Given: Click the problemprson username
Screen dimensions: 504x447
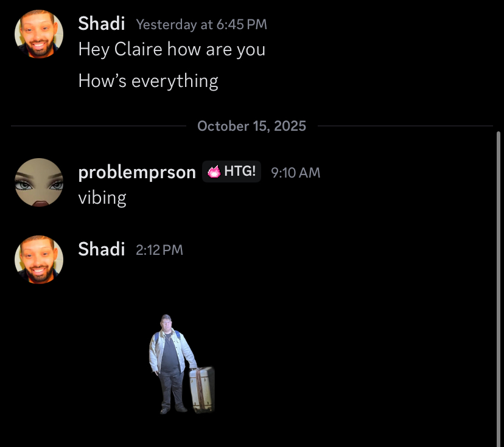Looking at the screenshot, I should pos(137,173).
